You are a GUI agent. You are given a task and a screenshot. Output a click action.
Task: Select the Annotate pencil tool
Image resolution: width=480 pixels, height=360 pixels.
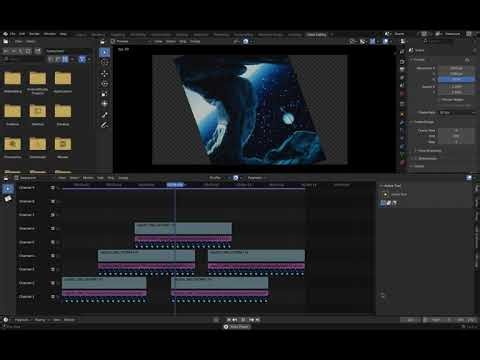[x=104, y=125]
